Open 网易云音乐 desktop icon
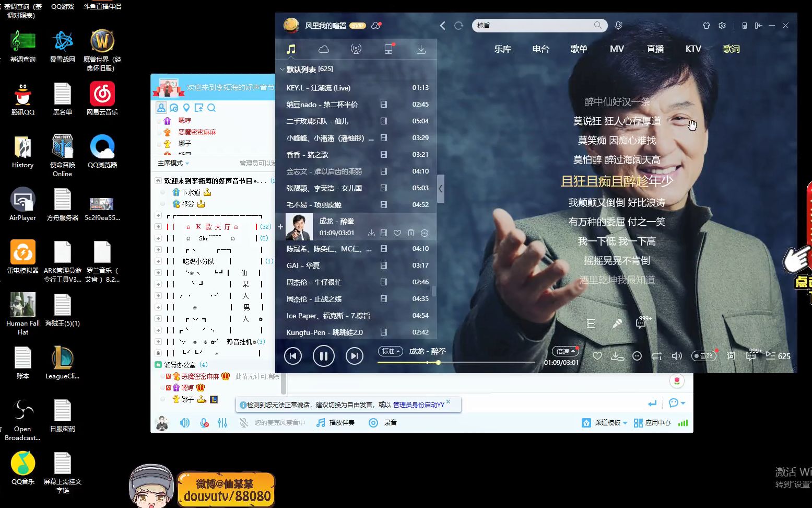The image size is (812, 508). (102, 99)
